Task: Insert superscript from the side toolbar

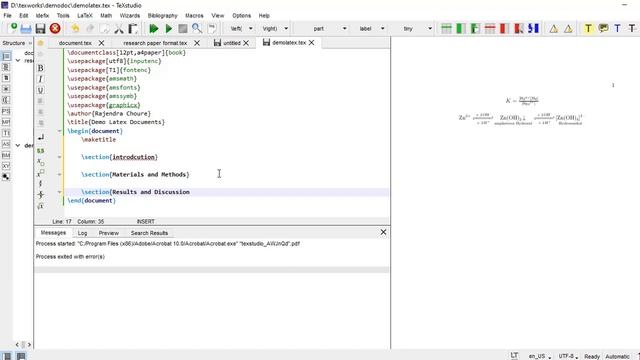Action: (40, 173)
